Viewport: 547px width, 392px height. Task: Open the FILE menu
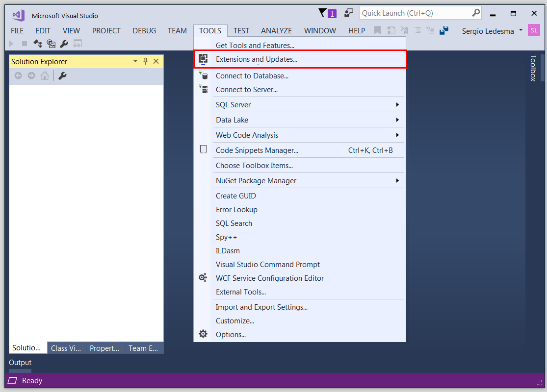17,31
